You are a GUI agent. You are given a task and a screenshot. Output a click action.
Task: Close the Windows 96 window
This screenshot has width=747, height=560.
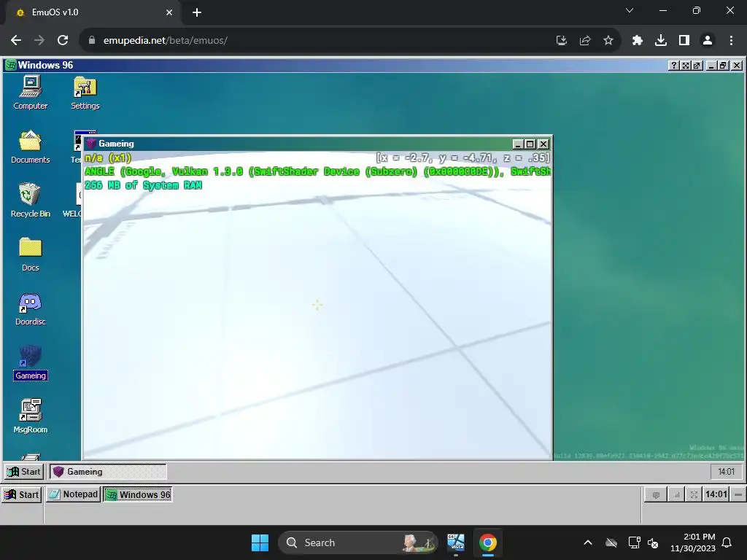pyautogui.click(x=737, y=65)
